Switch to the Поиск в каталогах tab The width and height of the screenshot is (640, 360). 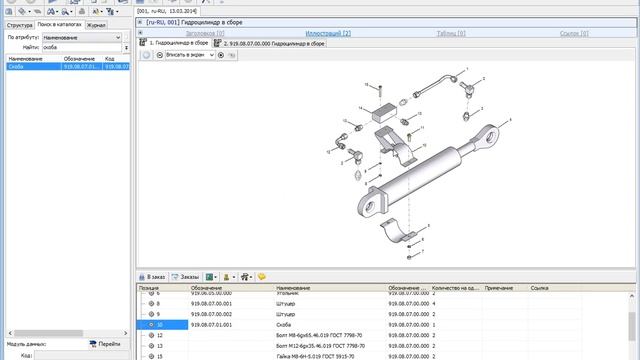click(x=60, y=24)
